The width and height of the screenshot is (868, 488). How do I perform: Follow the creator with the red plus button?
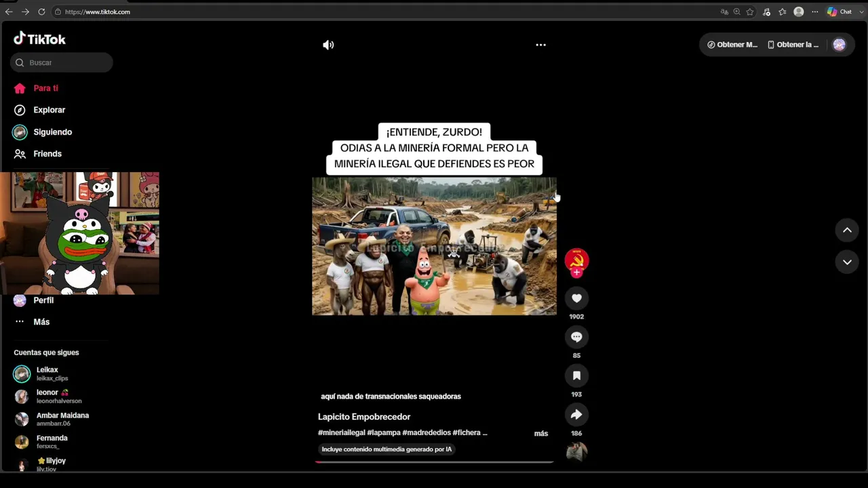(x=576, y=272)
